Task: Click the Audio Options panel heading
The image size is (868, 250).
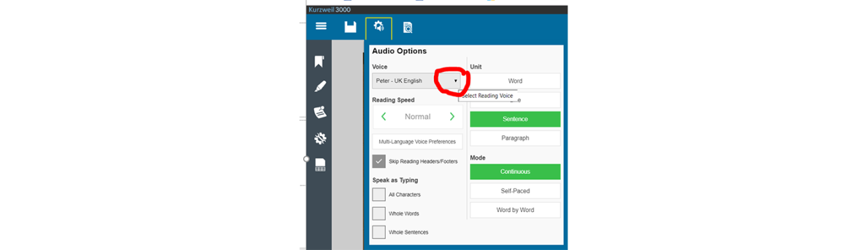Action: point(399,51)
